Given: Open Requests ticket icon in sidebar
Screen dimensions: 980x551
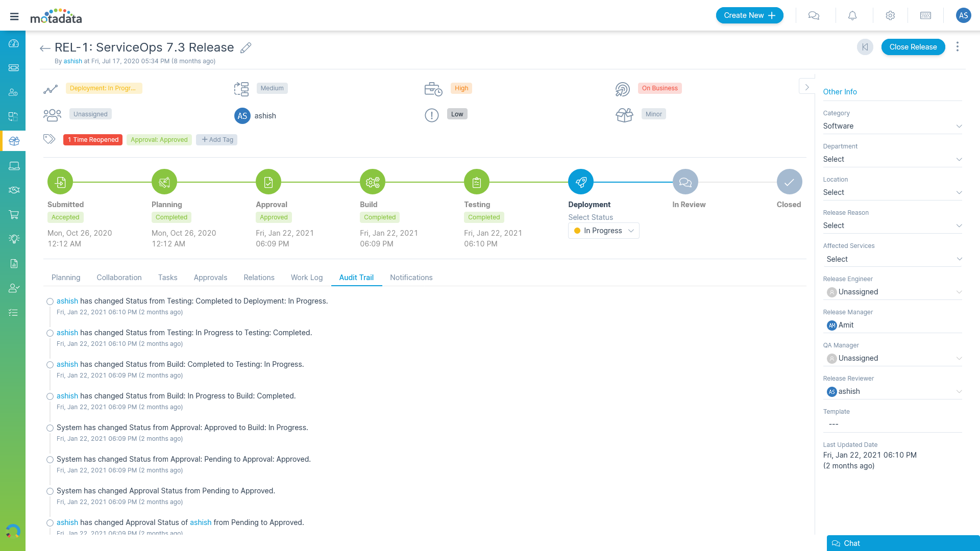Looking at the screenshot, I should coord(14,68).
